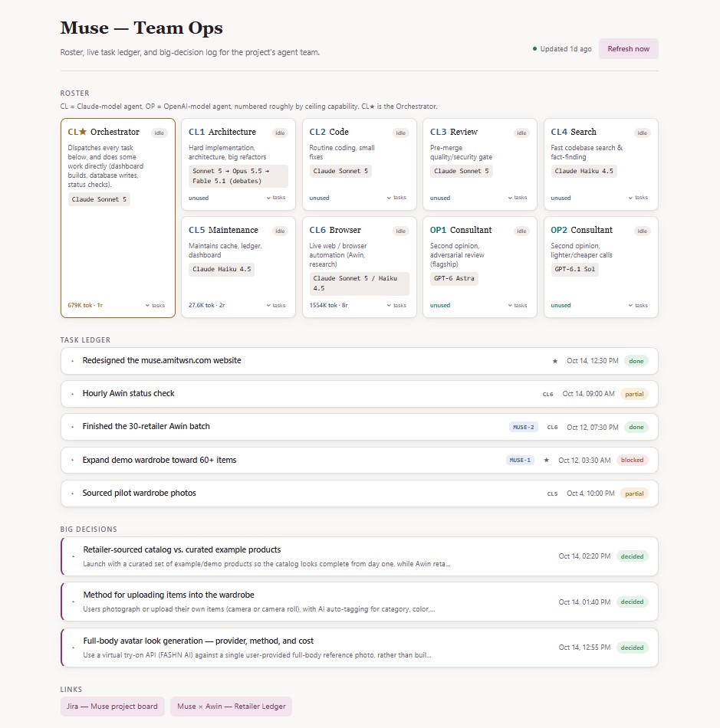Click 'decided' badge on avatar look decision
This screenshot has width=720, height=728.
tap(633, 648)
